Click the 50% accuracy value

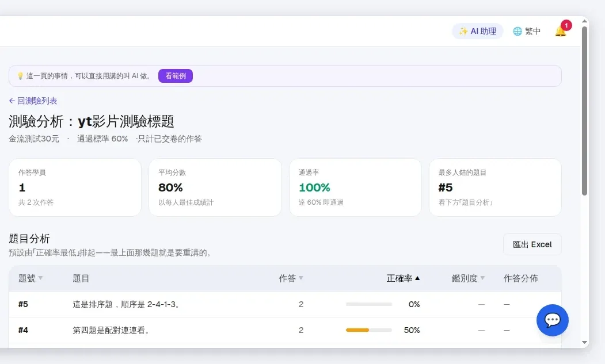tap(412, 330)
